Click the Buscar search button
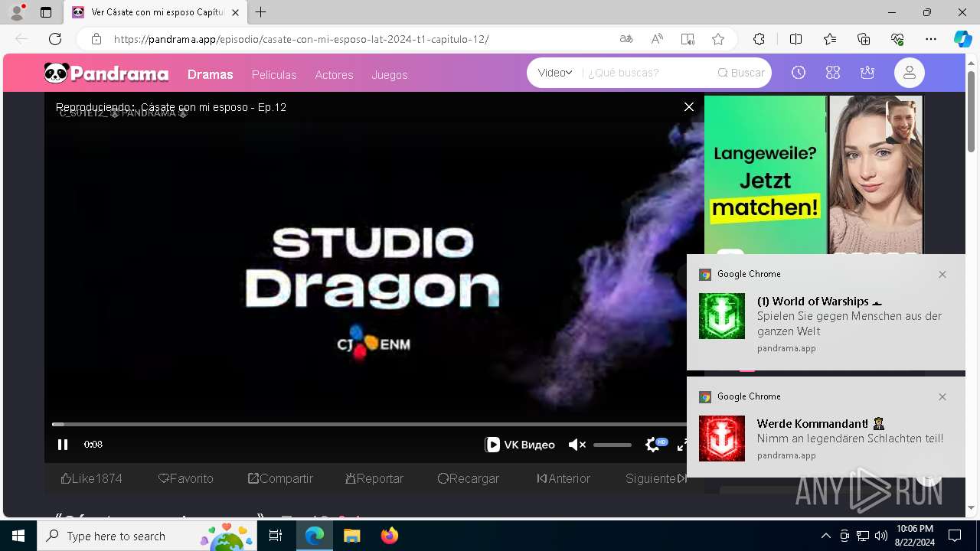The height and width of the screenshot is (551, 980). pyautogui.click(x=741, y=73)
